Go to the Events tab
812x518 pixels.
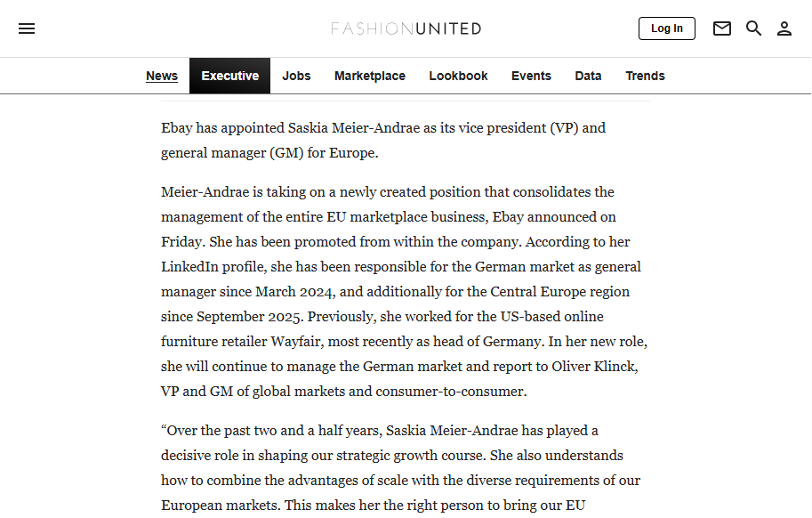(x=531, y=76)
